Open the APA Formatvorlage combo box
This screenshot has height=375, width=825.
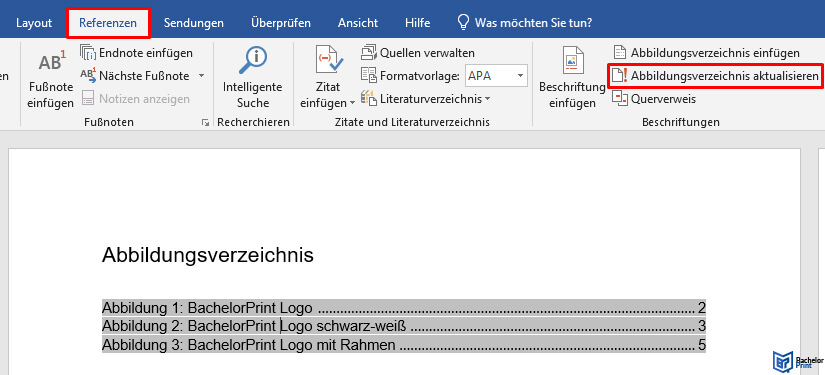click(x=497, y=76)
